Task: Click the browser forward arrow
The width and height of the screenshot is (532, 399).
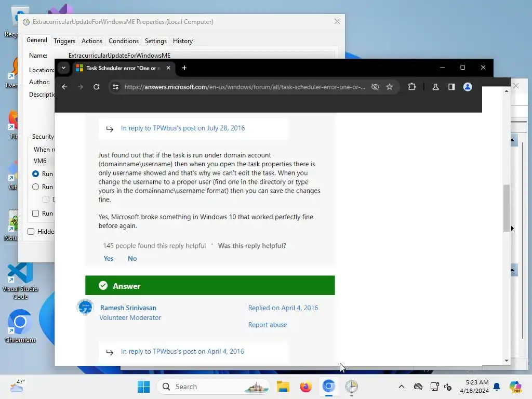Action: [x=81, y=87]
